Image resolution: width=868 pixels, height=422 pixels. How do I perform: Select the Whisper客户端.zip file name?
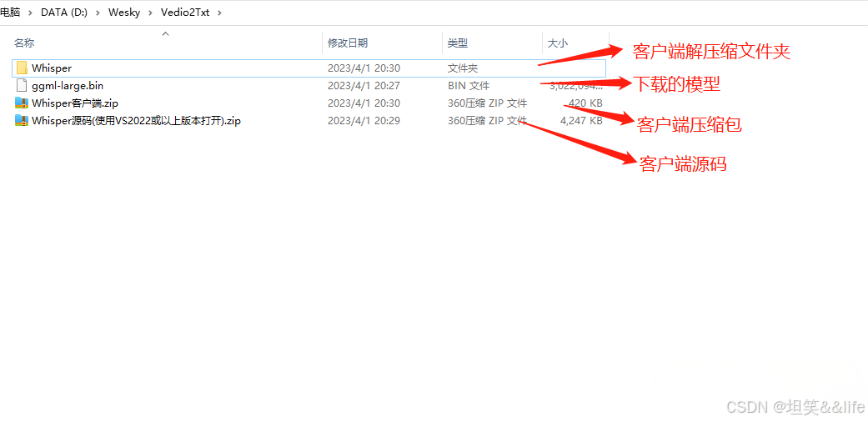point(75,103)
